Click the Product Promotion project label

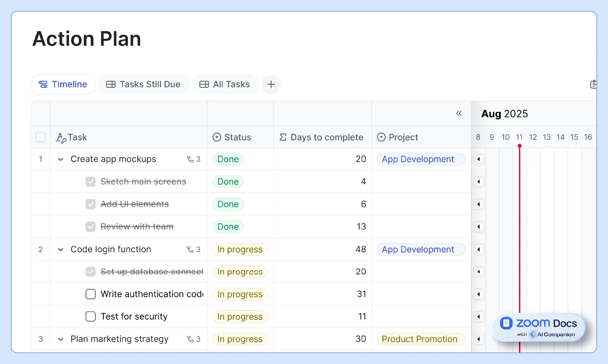pos(421,339)
